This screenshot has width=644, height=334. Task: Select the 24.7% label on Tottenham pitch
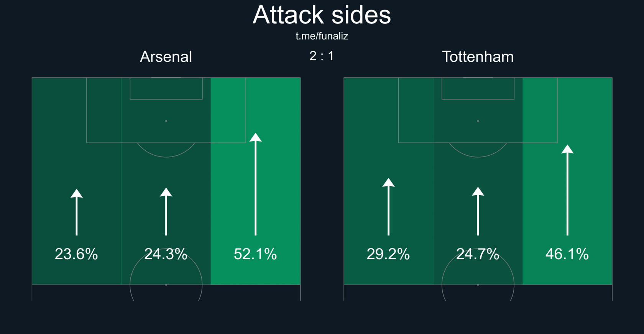478,254
